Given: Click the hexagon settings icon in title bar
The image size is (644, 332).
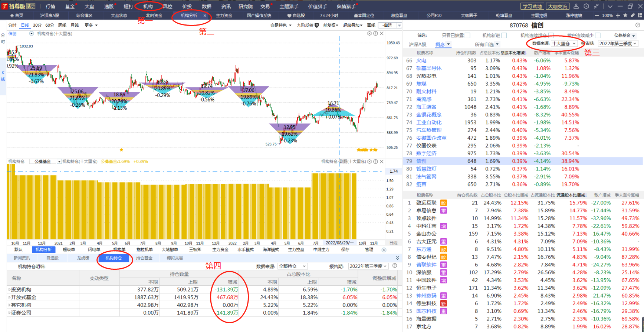Looking at the screenshot, I should (x=586, y=6).
